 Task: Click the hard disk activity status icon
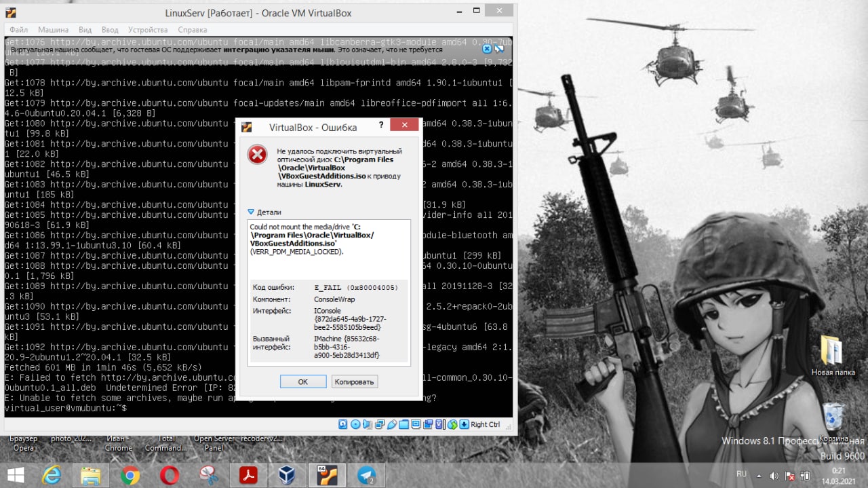(x=342, y=424)
